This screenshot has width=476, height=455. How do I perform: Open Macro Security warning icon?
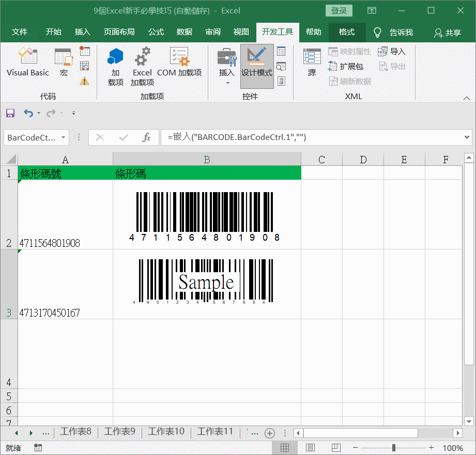point(85,81)
